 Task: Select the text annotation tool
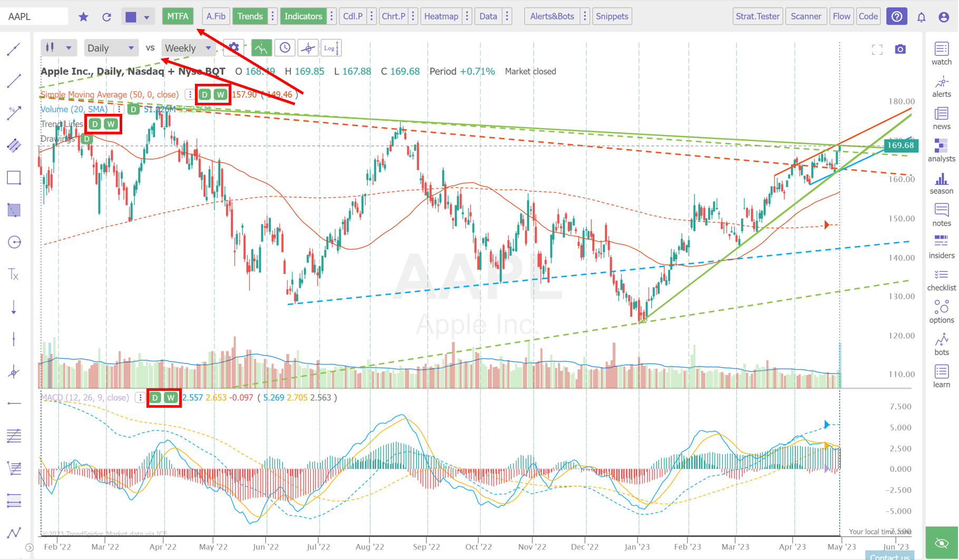[14, 274]
